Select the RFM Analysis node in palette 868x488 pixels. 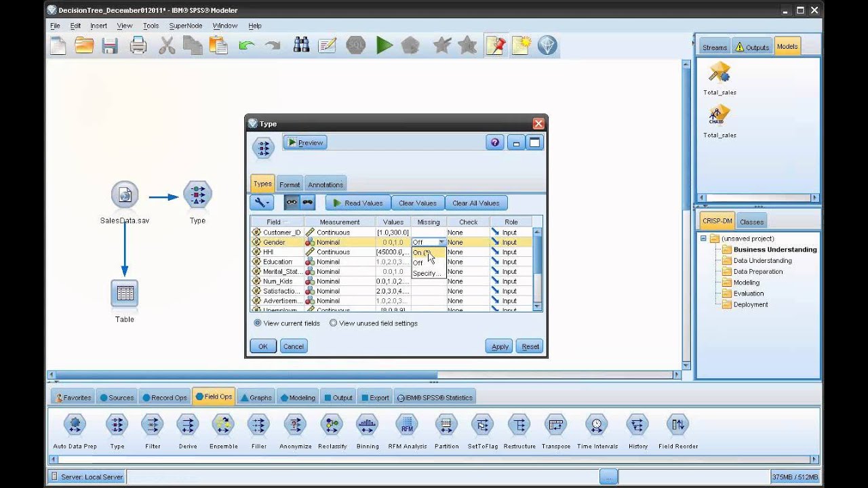point(408,425)
